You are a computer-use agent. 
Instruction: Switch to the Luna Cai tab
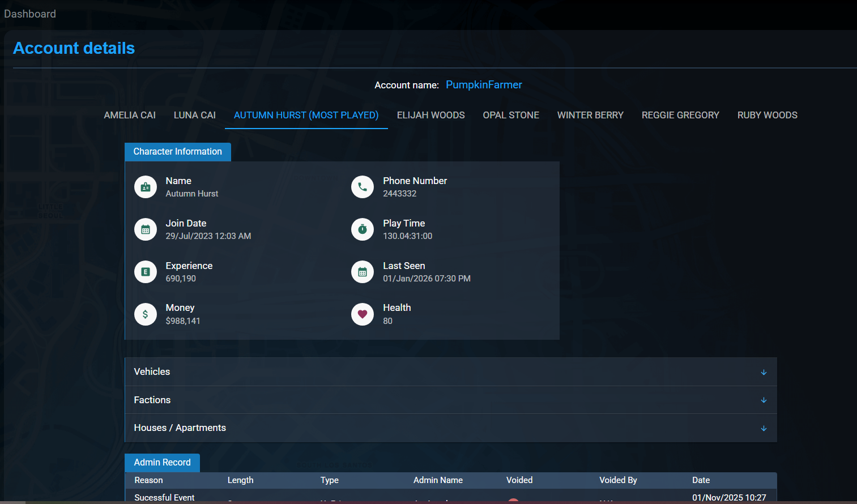click(x=195, y=115)
